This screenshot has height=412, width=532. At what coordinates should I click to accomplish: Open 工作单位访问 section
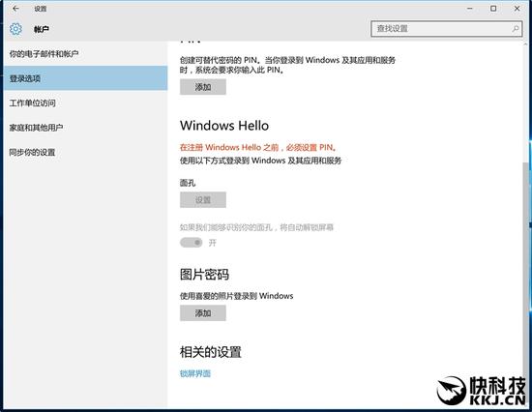tap(85, 103)
